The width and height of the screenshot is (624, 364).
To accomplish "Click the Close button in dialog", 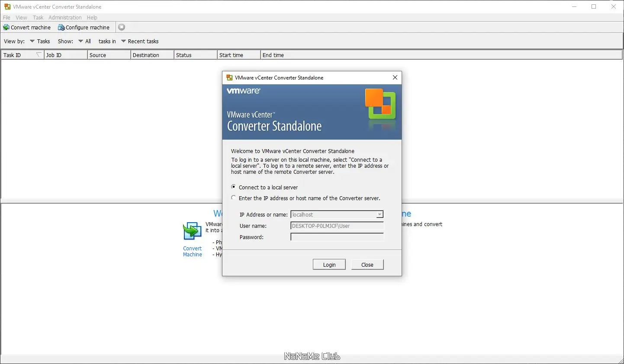I will tap(367, 265).
